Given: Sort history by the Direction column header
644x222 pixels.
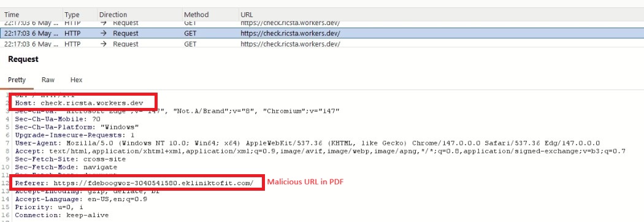Looking at the screenshot, I should click(x=113, y=14).
